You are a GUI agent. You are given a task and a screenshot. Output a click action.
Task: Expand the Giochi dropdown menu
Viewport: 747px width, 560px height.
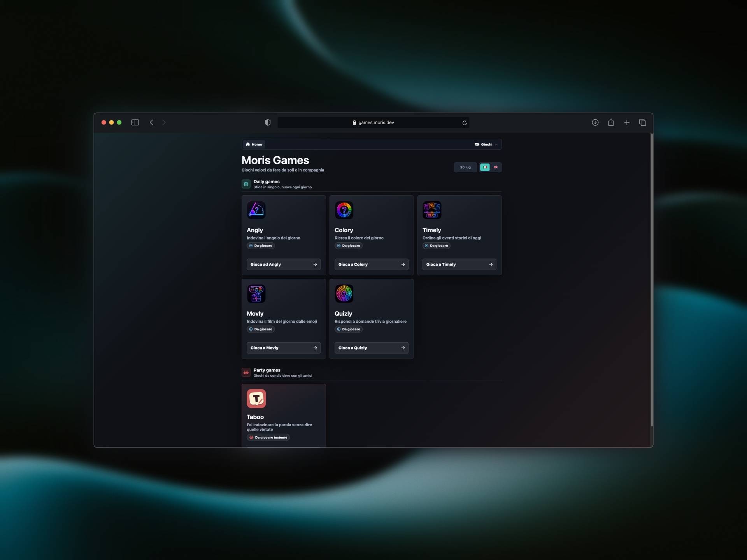(x=486, y=144)
